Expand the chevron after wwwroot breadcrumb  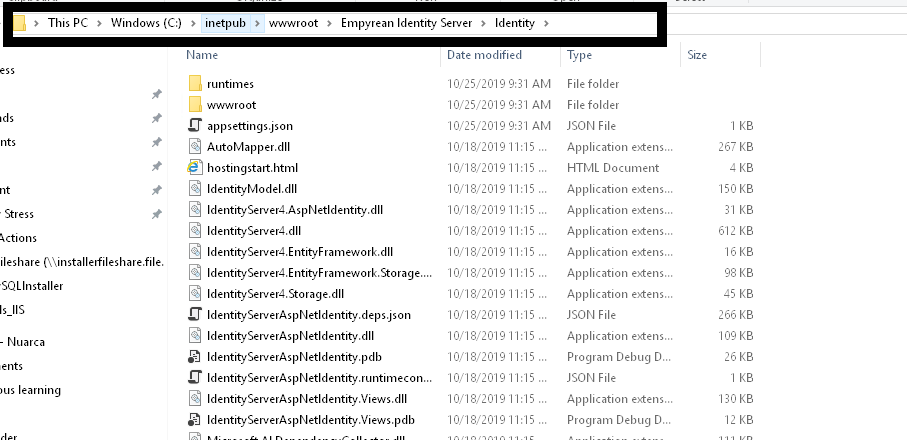tap(329, 23)
